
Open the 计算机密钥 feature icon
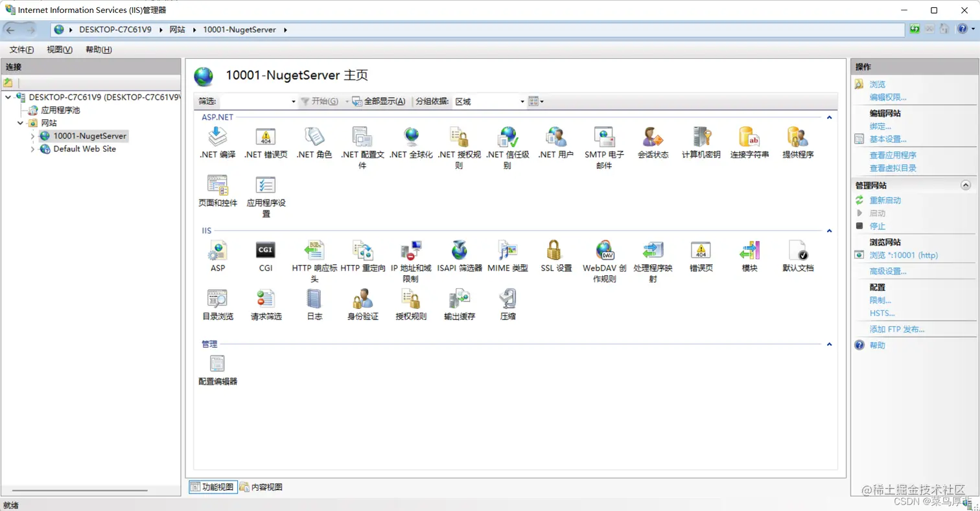point(701,137)
